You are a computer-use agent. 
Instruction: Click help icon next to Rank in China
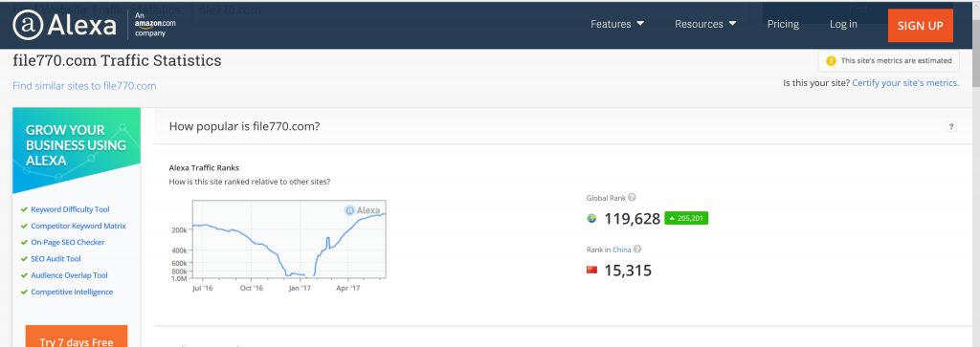pos(637,249)
